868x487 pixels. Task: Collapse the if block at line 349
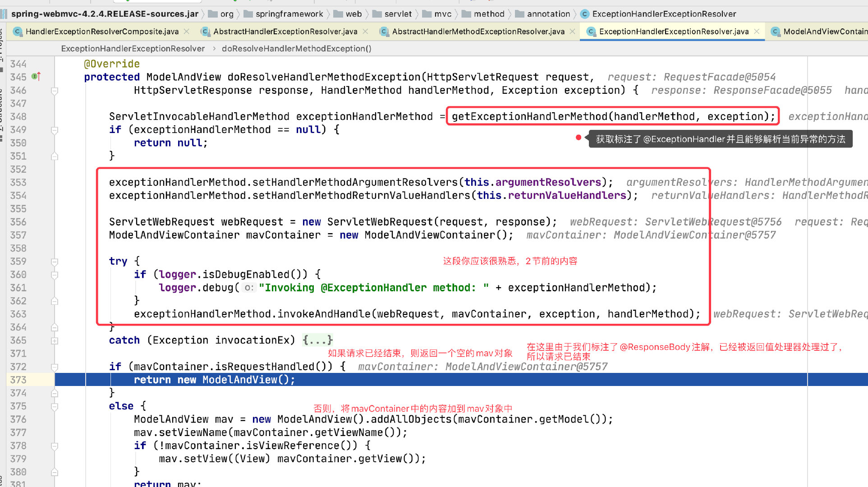pos(55,130)
